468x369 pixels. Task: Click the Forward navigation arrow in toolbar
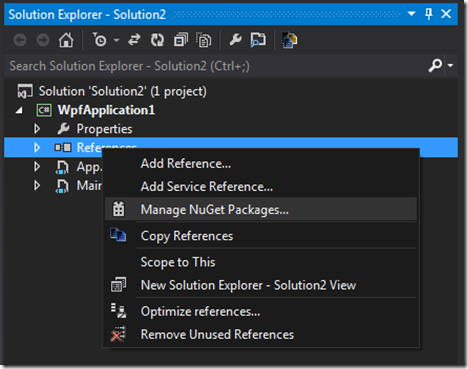(x=43, y=40)
